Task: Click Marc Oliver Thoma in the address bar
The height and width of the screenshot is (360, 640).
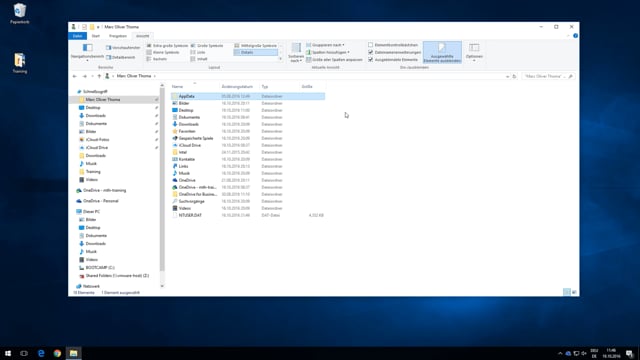Action: (x=134, y=76)
